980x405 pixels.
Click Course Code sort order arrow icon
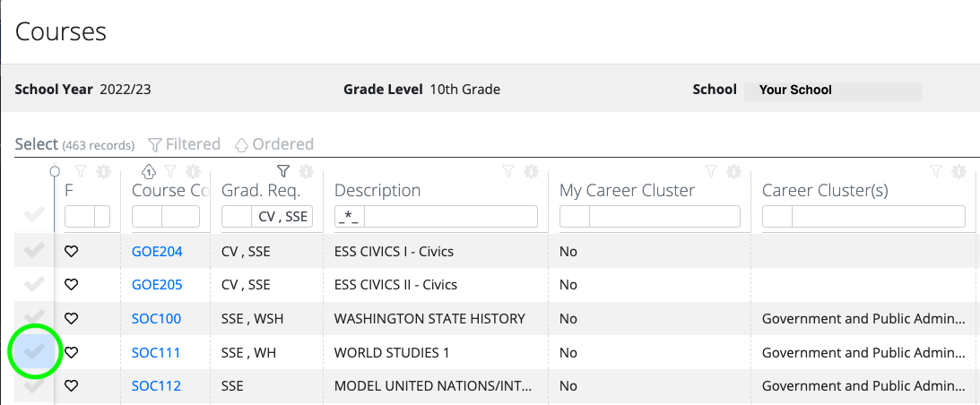click(148, 170)
